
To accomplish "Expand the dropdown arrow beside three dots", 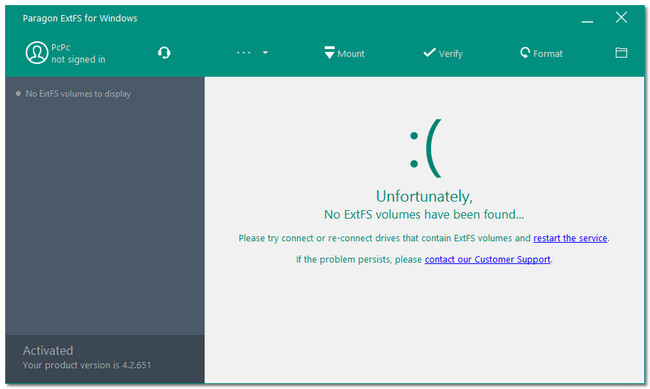I will [x=265, y=53].
